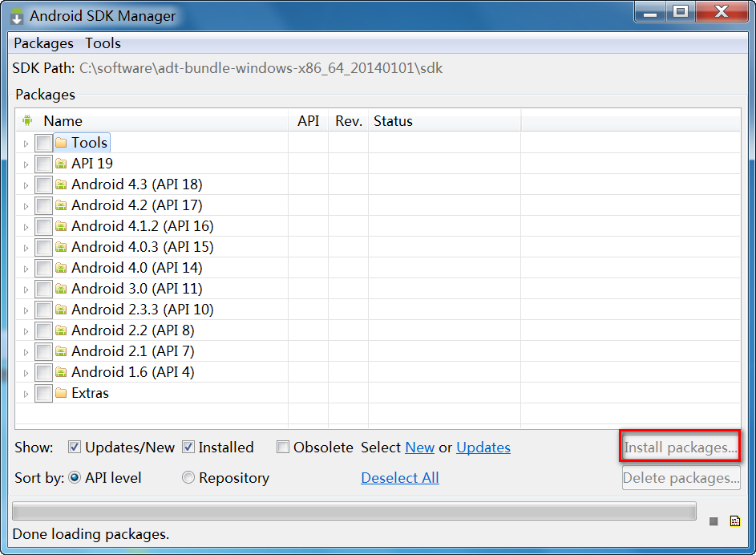The height and width of the screenshot is (555, 756).
Task: Expand the Android 2.2 (API 8) node
Action: 26,331
